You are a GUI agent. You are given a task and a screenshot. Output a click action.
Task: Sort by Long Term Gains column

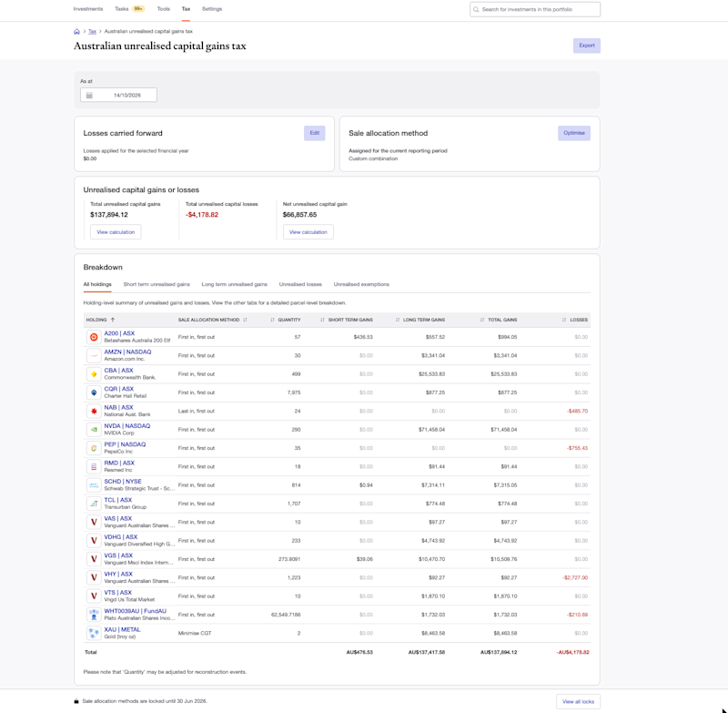point(420,320)
